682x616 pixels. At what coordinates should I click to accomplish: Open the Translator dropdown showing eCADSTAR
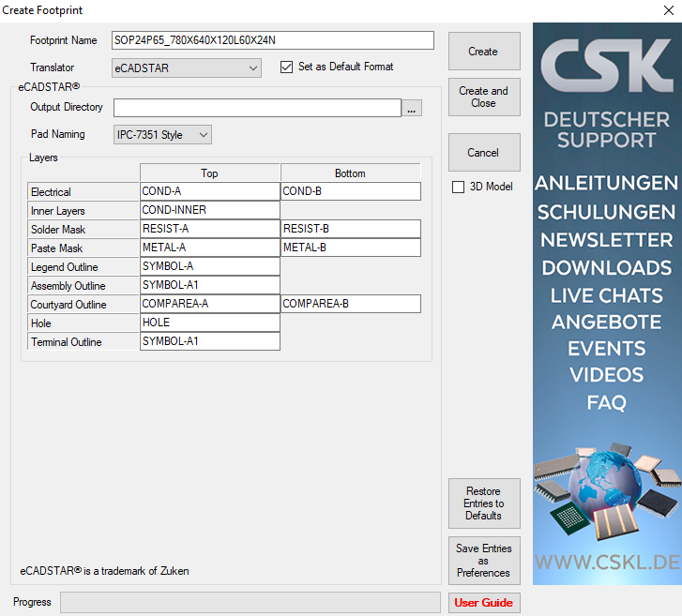(187, 68)
